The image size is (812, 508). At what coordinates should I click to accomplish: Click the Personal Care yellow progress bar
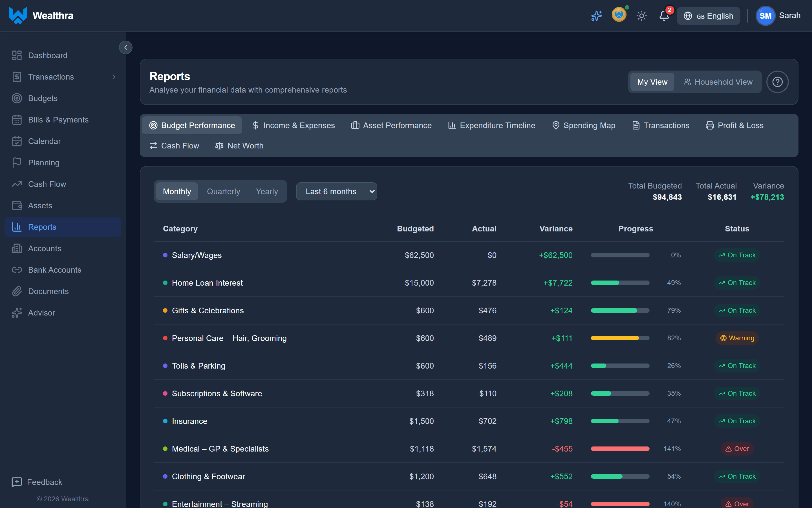(620, 338)
